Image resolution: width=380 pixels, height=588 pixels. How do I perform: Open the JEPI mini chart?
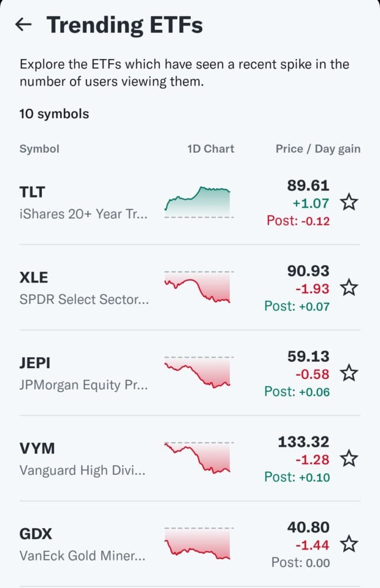click(x=198, y=372)
